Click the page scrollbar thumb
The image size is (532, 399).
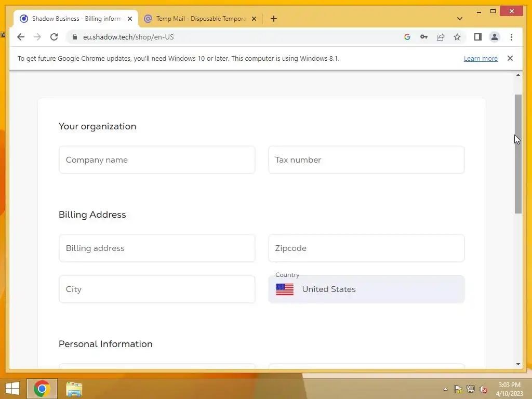[518, 154]
